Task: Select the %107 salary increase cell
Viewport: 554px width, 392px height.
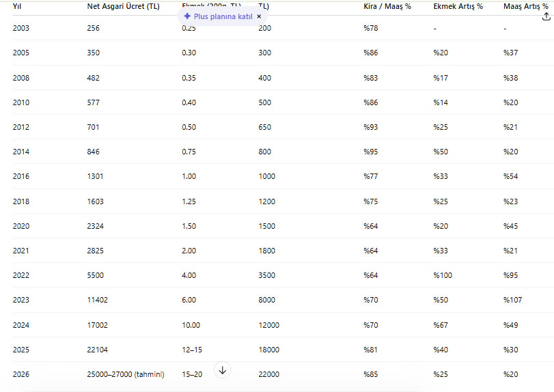Action: [513, 300]
